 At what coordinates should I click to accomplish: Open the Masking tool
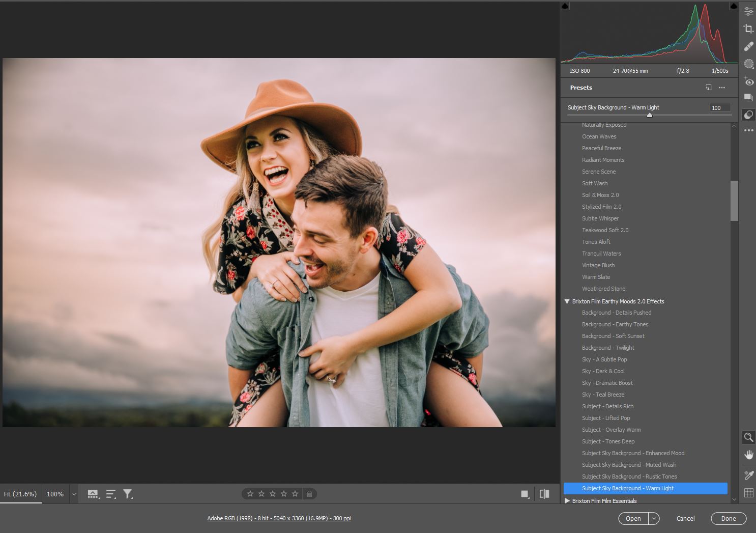coord(748,64)
